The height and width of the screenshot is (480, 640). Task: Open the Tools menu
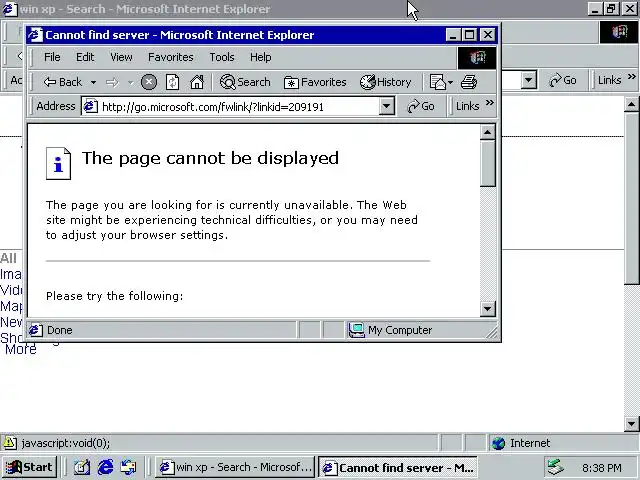222,57
